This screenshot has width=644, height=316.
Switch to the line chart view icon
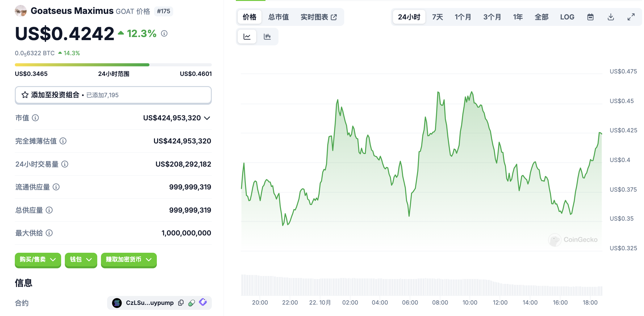[x=247, y=37]
